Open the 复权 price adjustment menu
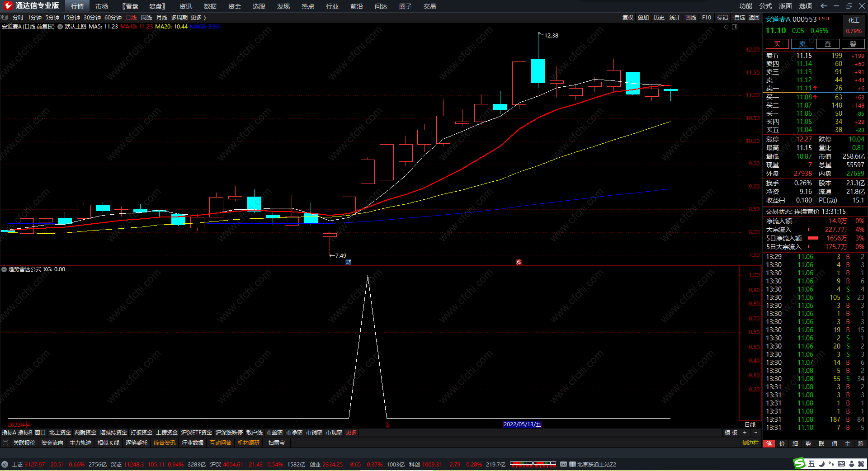 [628, 18]
